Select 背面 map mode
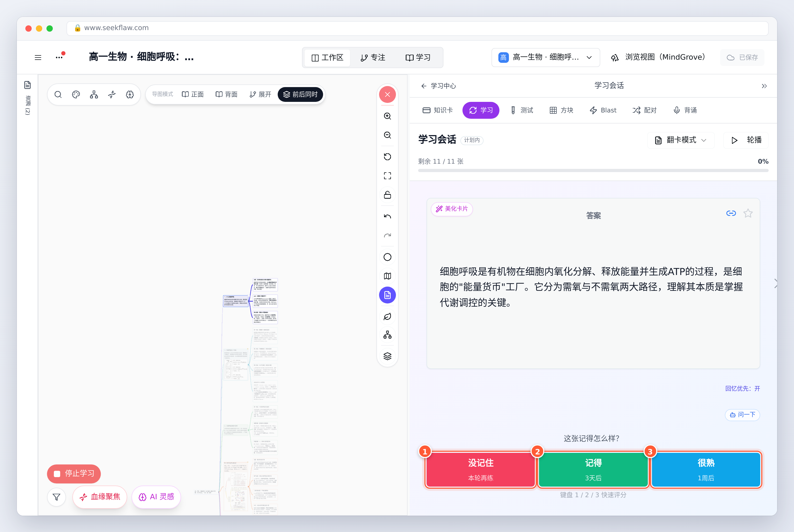This screenshot has height=532, width=794. (x=227, y=94)
